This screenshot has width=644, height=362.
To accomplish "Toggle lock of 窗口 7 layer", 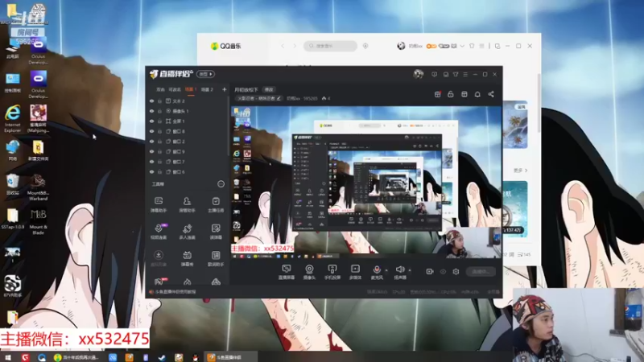I will tap(159, 162).
